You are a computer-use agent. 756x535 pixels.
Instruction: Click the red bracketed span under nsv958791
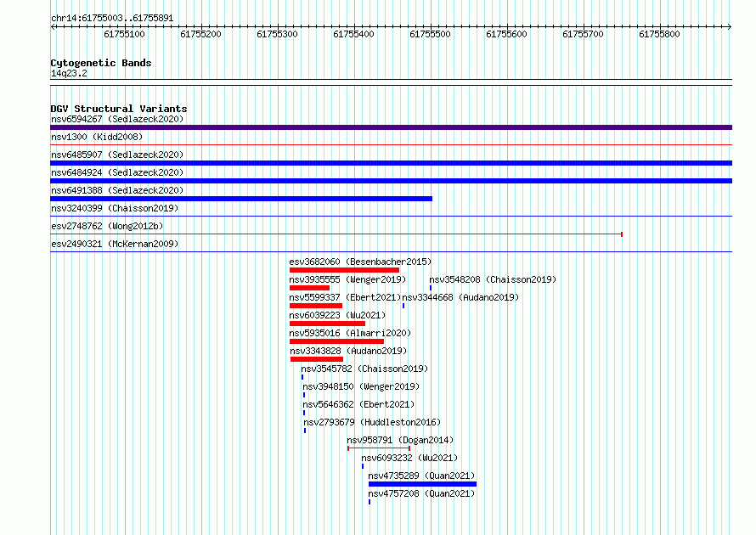click(379, 448)
